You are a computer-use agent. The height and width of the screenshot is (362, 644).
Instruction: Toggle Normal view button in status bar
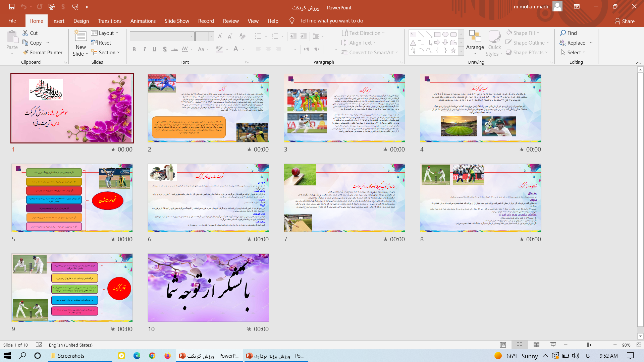click(503, 345)
